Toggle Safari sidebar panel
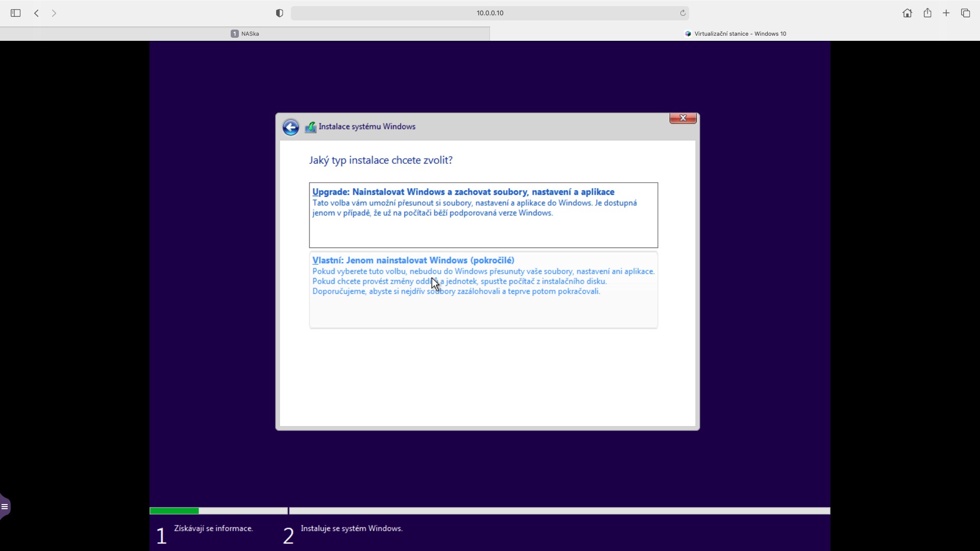The width and height of the screenshot is (980, 551). pos(15,13)
